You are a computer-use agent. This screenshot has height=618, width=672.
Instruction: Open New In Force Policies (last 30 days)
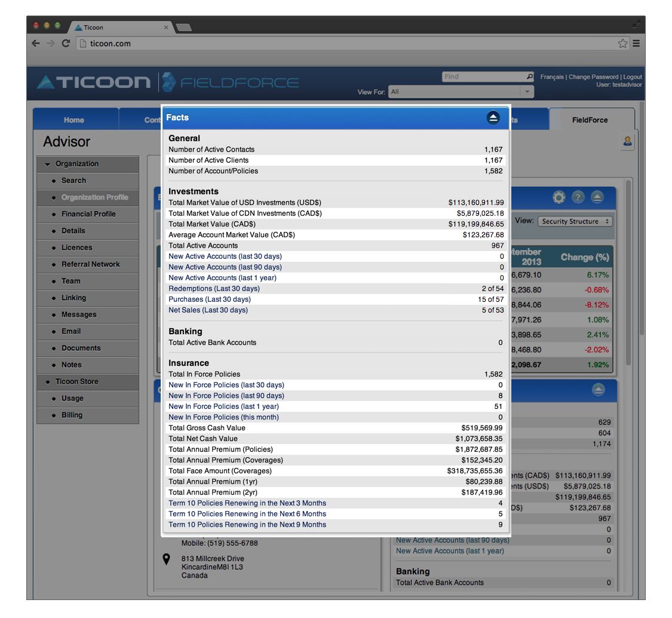coord(226,385)
